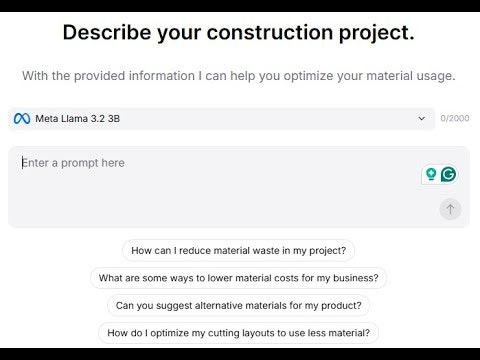480x360 pixels.
Task: Open the Grammarly icon in prompt box
Action: [x=448, y=174]
